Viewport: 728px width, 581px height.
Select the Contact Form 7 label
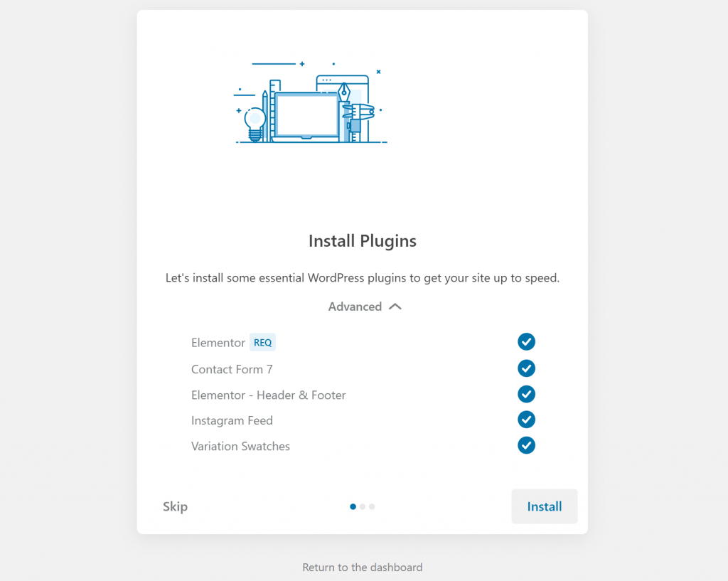pos(232,369)
